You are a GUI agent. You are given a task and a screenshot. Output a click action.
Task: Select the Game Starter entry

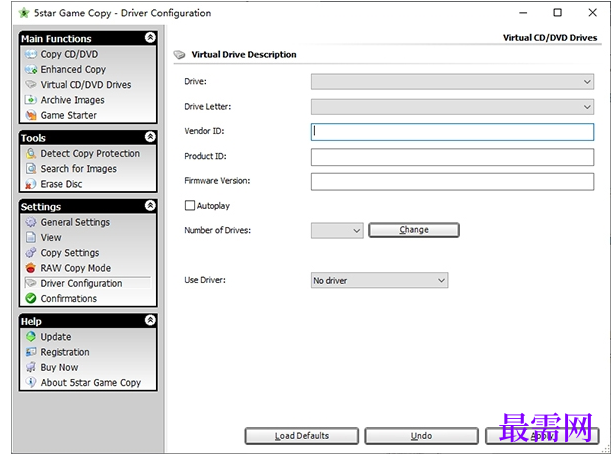coord(69,115)
